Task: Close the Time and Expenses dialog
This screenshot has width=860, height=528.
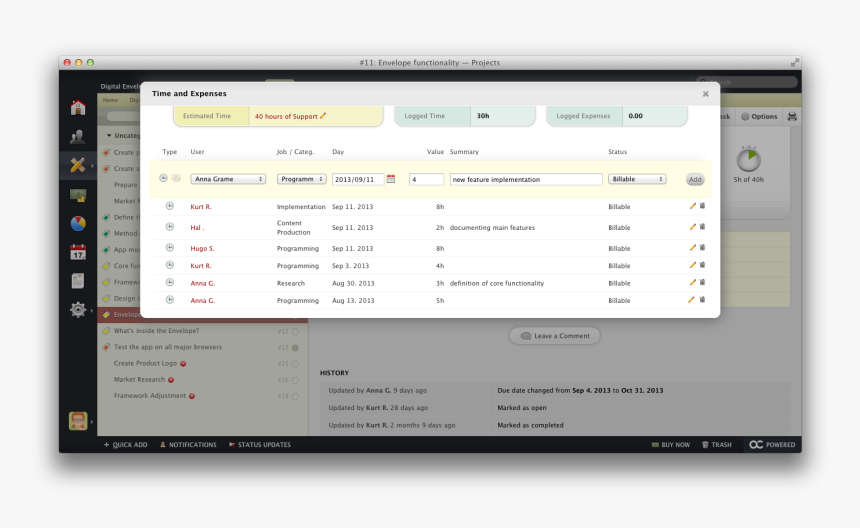Action: 706,94
